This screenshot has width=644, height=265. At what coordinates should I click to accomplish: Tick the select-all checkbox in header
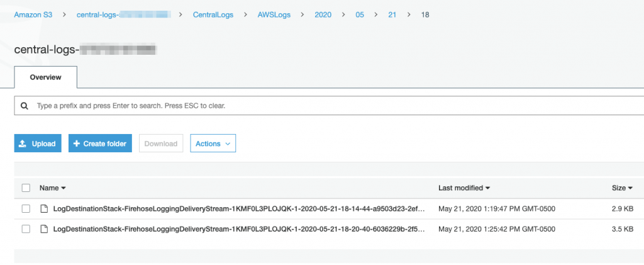tap(26, 188)
